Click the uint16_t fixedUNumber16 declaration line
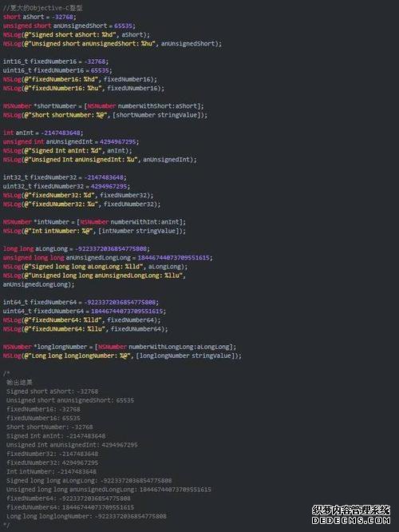The height and width of the screenshot is (532, 399). [x=57, y=70]
